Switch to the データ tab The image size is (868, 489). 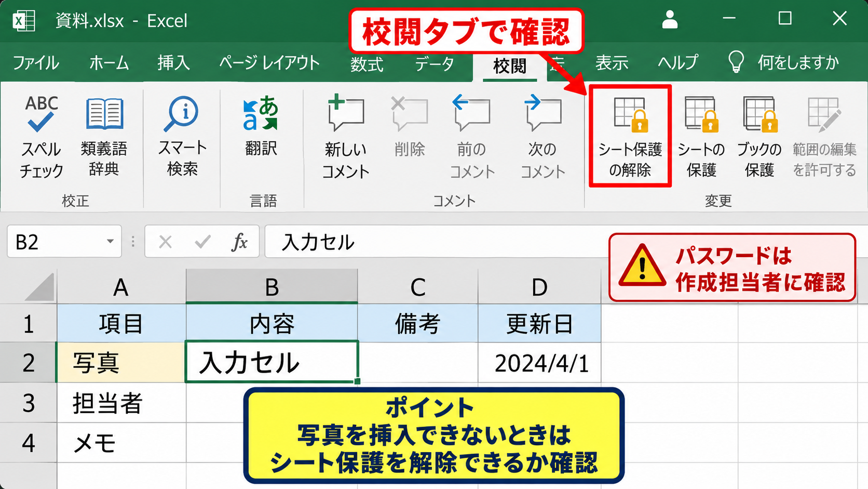(x=435, y=64)
